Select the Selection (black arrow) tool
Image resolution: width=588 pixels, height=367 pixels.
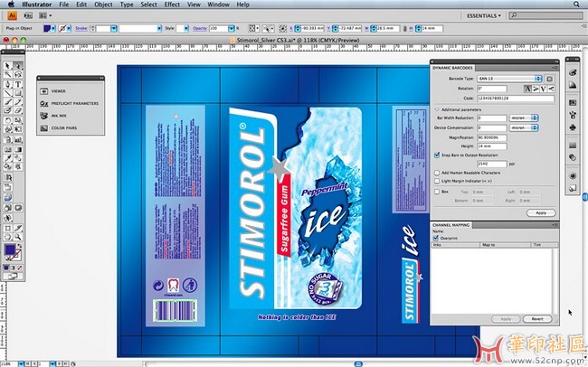pyautogui.click(x=7, y=66)
